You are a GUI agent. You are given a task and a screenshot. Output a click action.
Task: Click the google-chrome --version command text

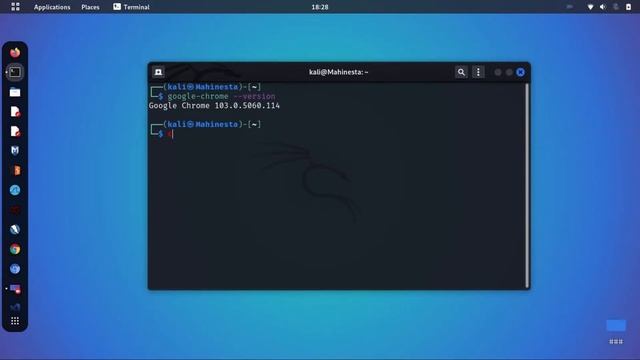pos(221,96)
